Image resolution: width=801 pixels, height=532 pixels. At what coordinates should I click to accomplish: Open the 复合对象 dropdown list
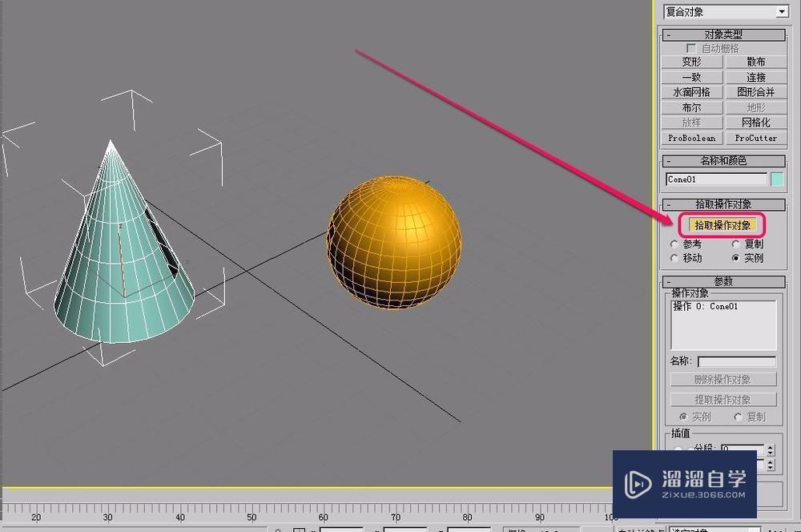[x=782, y=11]
